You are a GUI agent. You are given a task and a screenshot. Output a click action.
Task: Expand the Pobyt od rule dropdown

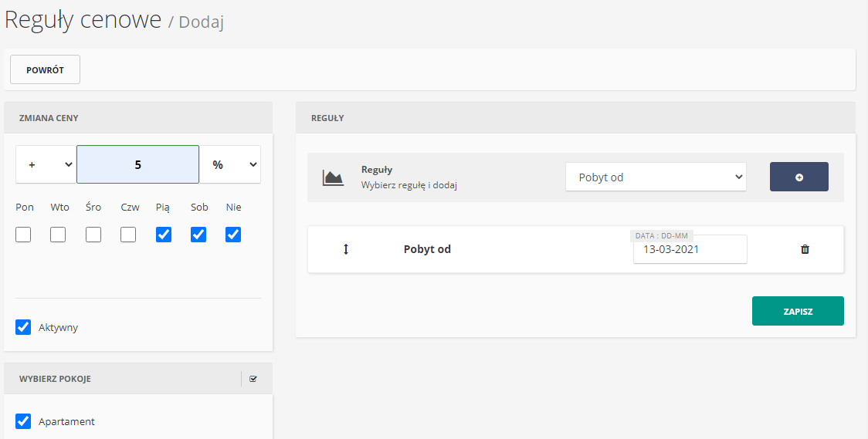(656, 177)
